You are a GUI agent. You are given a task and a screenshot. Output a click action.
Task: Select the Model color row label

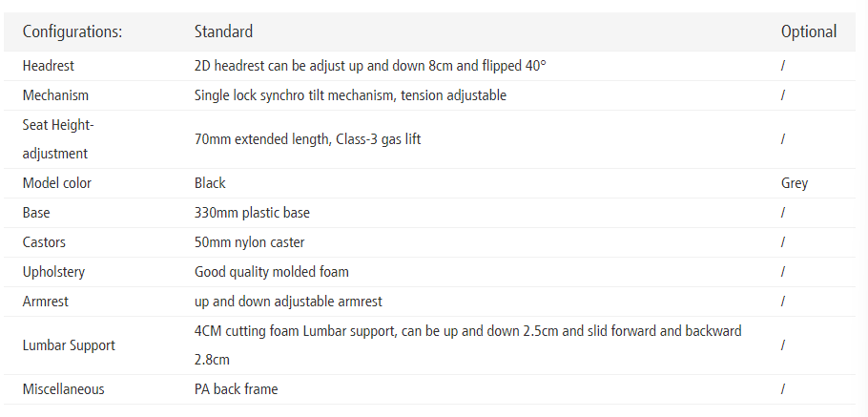[x=57, y=183]
